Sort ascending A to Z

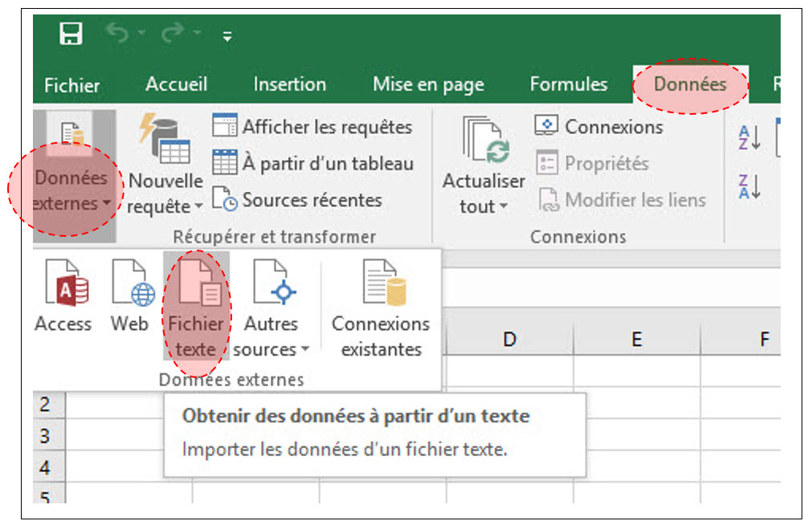click(749, 136)
